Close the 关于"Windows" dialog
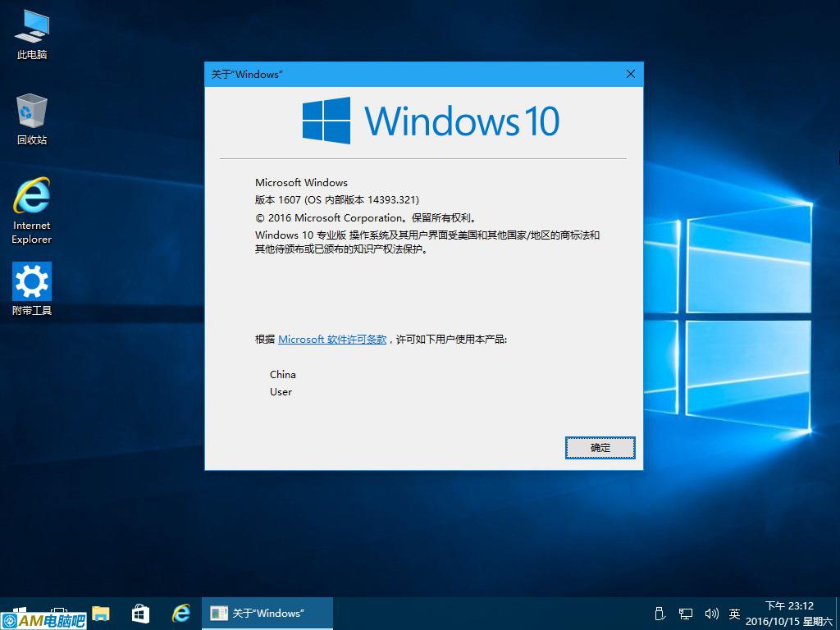 631,74
